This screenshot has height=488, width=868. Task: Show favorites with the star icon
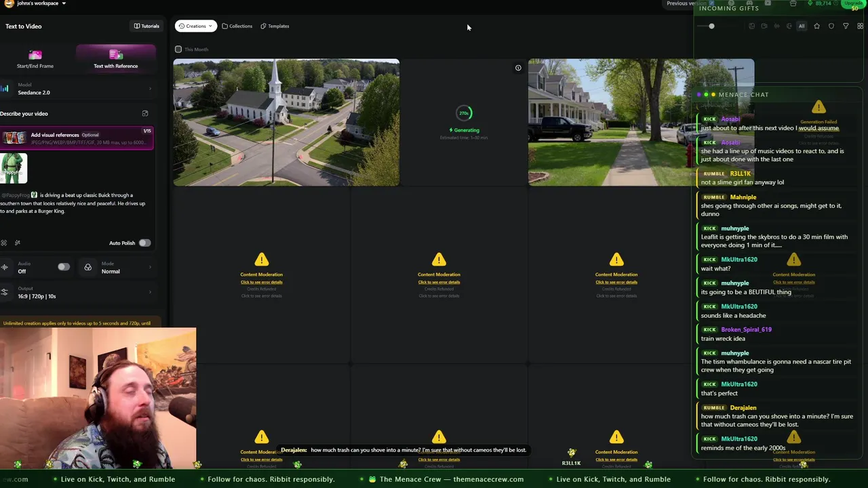coord(816,26)
